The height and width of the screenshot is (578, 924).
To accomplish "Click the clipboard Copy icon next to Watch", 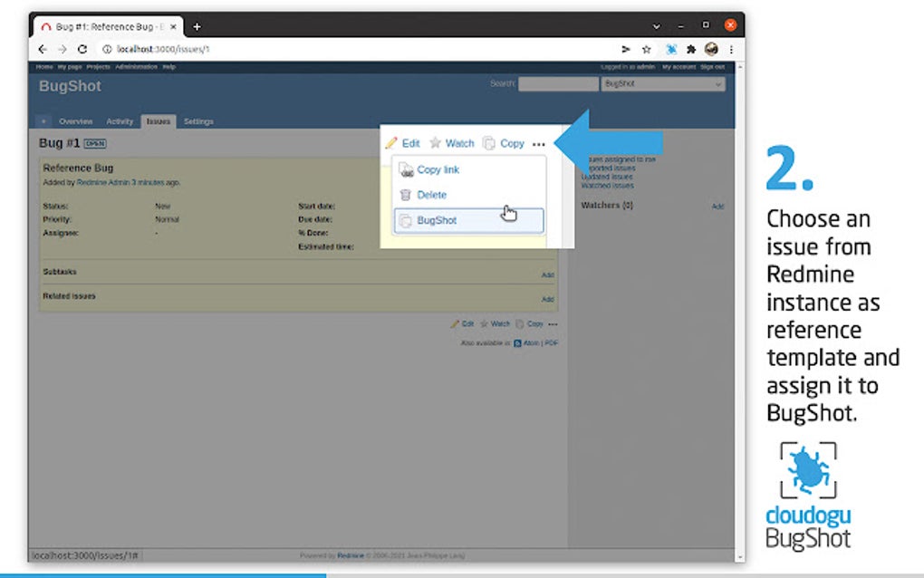I will (489, 143).
